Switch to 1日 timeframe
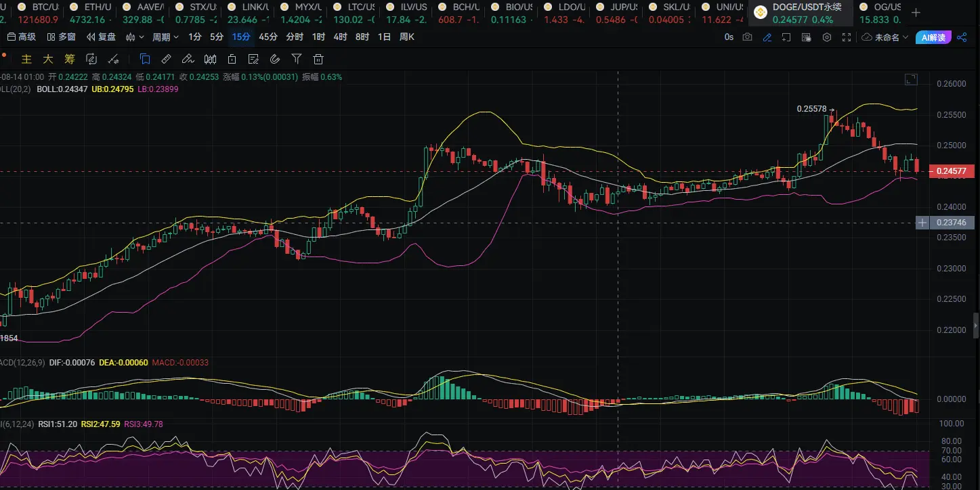Image resolution: width=980 pixels, height=490 pixels. click(x=384, y=37)
